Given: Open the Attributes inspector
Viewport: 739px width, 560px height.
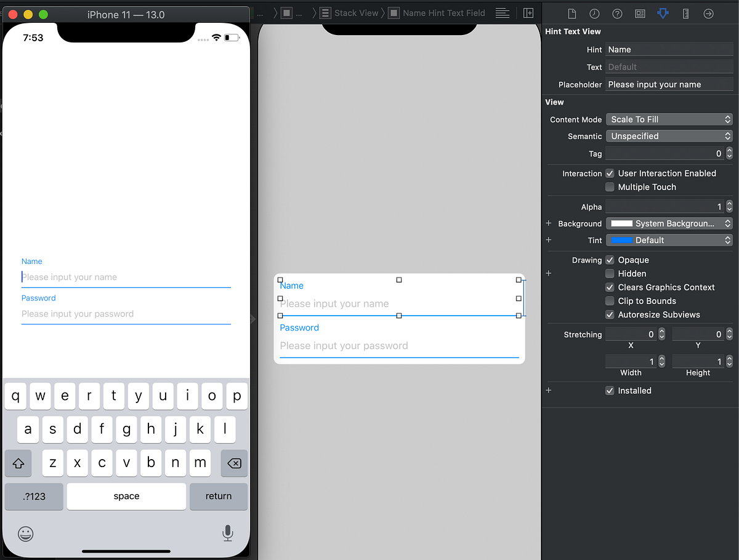Looking at the screenshot, I should [663, 13].
